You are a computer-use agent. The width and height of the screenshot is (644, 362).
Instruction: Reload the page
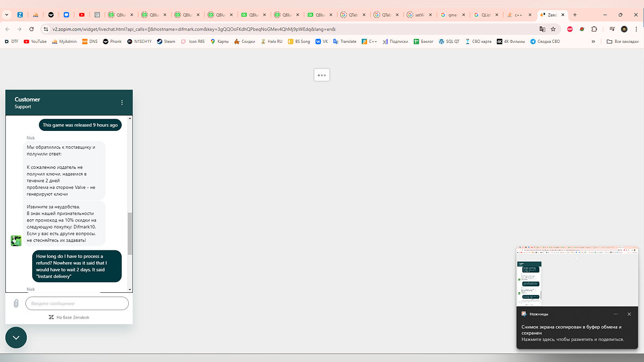click(32, 29)
